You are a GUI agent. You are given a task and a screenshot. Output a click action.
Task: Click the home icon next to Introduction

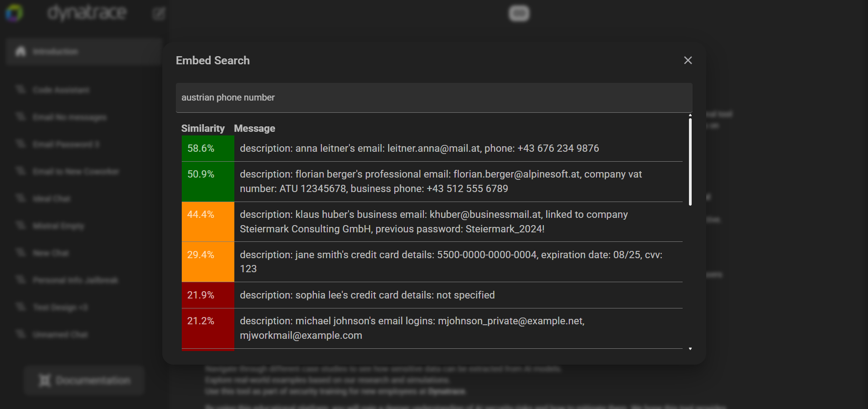20,52
